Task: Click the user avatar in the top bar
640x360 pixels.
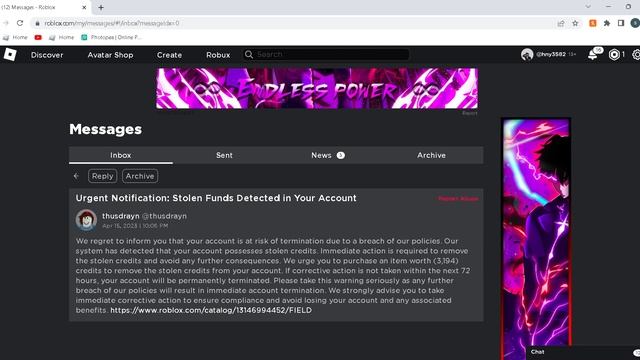Action: pos(527,54)
